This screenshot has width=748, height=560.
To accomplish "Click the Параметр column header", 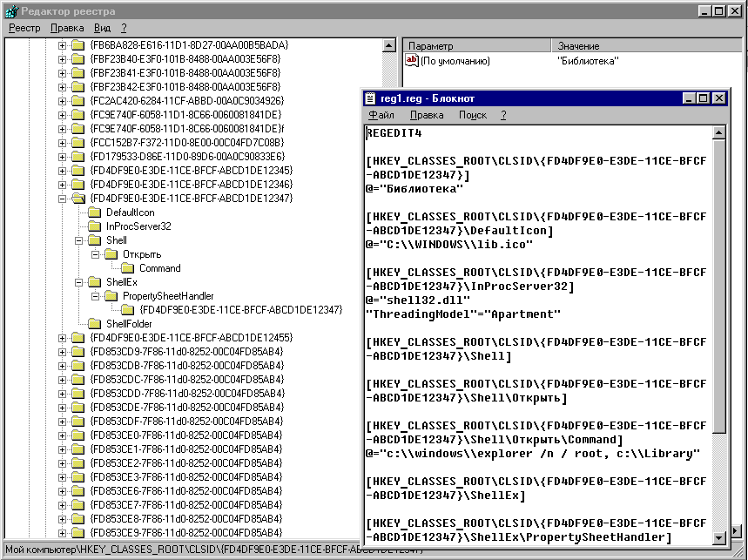I will click(x=477, y=46).
